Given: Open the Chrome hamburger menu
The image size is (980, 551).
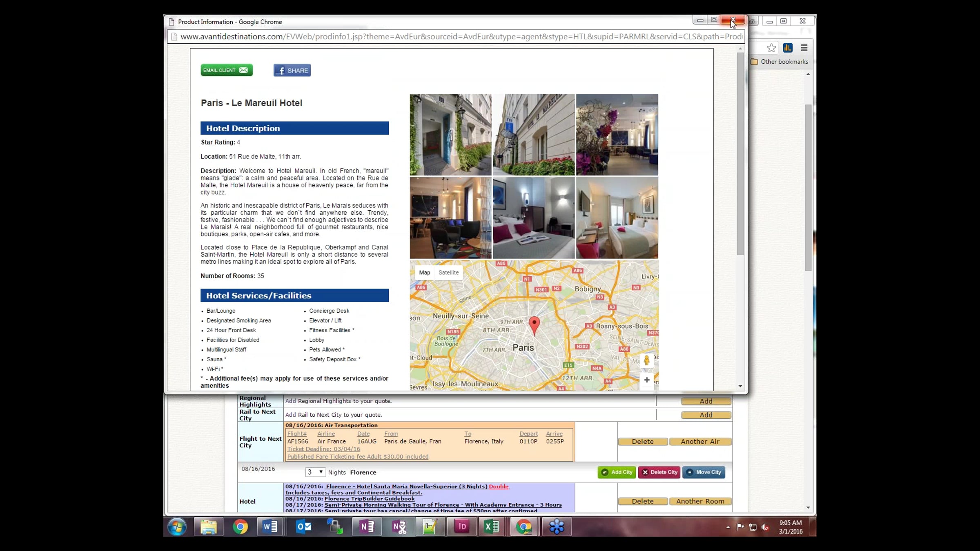Looking at the screenshot, I should click(x=804, y=48).
